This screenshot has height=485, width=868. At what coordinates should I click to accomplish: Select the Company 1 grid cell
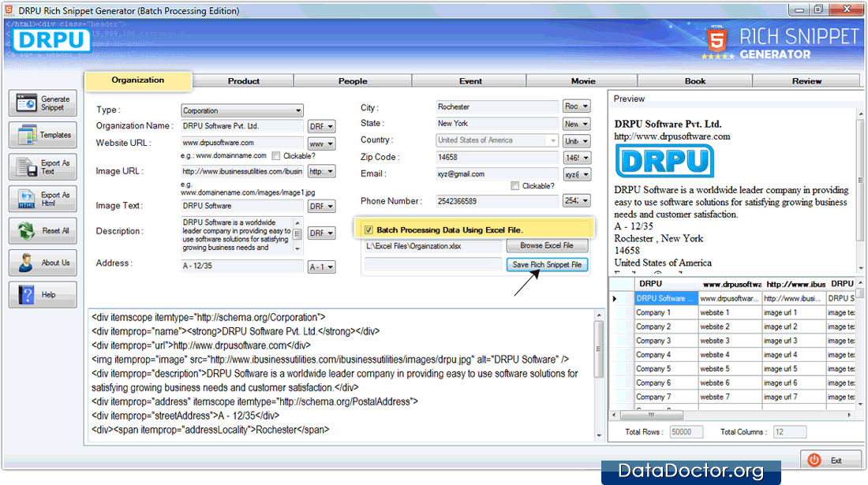[x=666, y=312]
